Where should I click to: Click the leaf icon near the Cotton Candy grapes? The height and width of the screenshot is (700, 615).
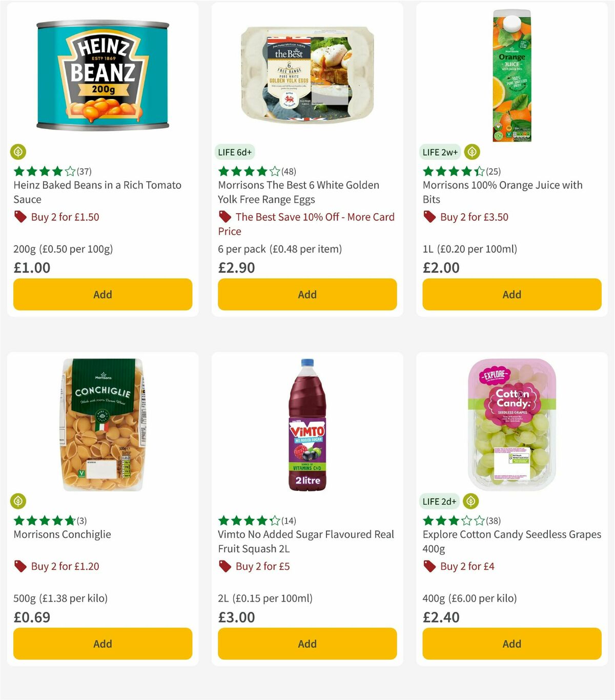pos(471,501)
